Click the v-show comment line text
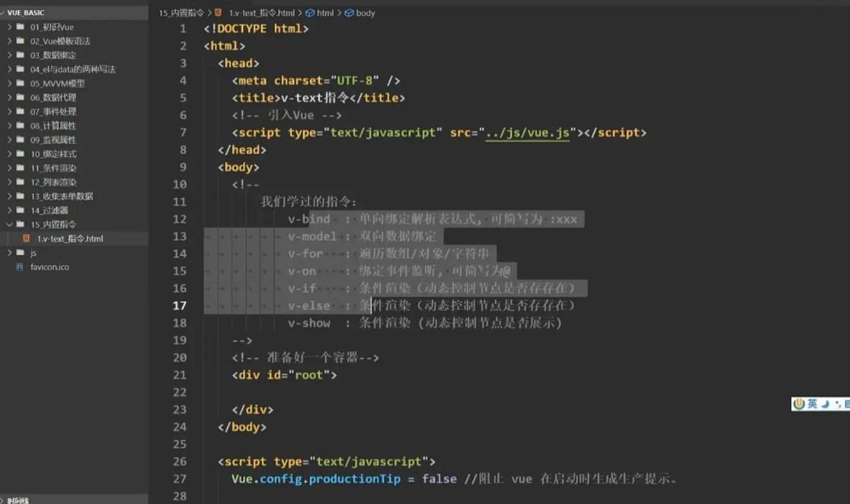 point(425,323)
